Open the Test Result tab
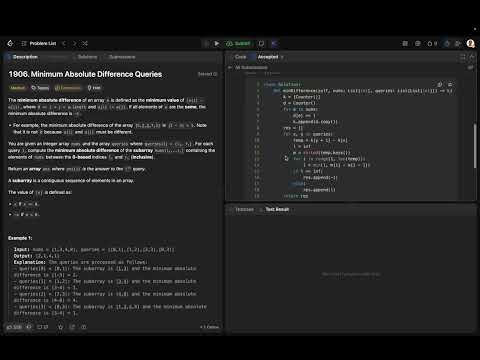 [274, 209]
